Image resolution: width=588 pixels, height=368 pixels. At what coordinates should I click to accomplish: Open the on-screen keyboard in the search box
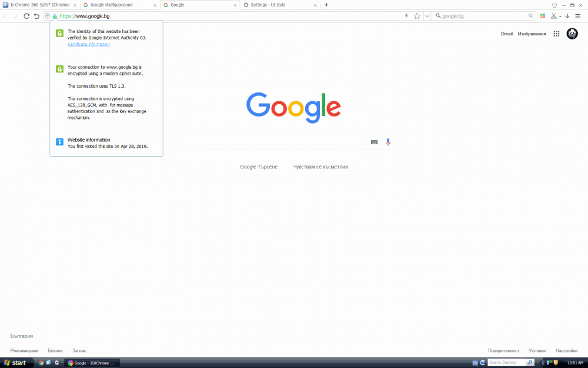[x=374, y=142]
